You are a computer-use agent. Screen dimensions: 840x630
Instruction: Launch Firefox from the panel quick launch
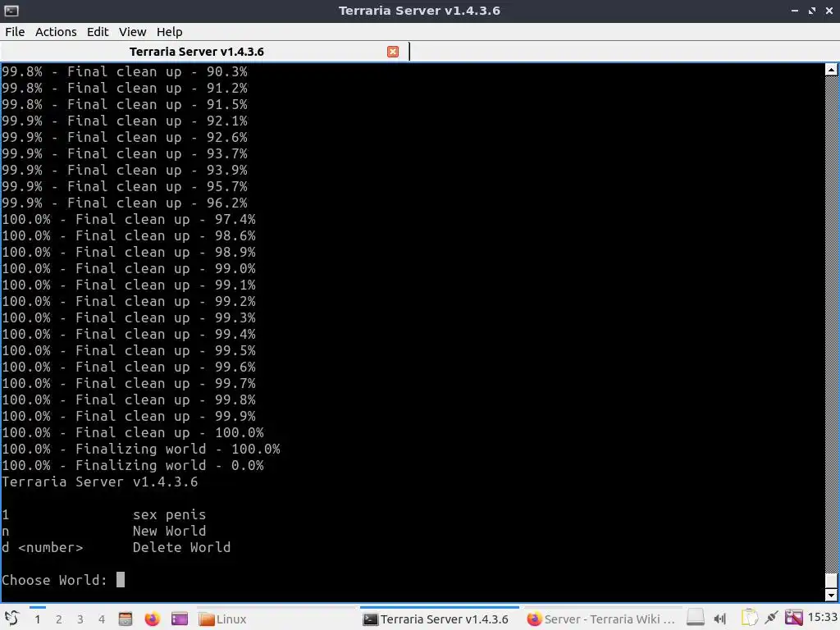tap(152, 619)
